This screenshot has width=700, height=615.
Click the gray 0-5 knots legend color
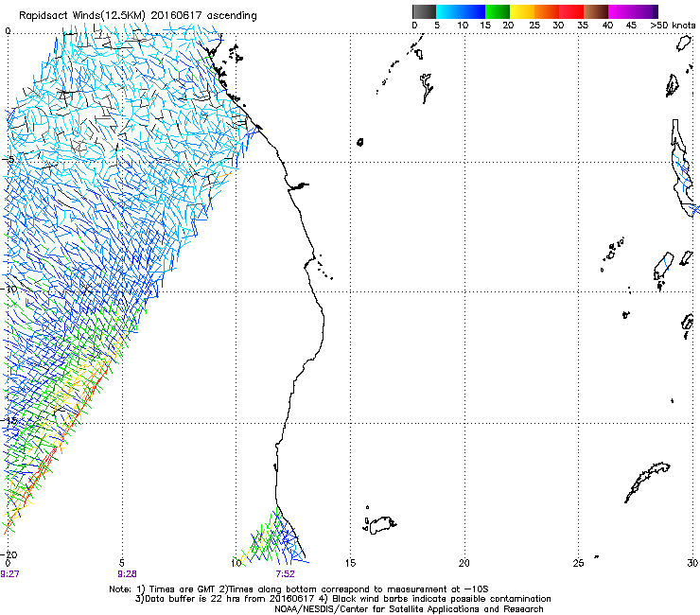(424, 11)
